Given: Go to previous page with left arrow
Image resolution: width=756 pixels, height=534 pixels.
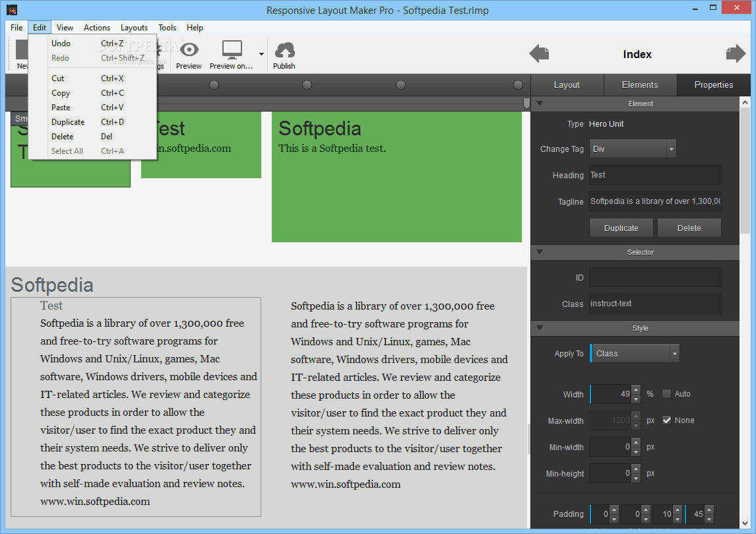Looking at the screenshot, I should click(x=539, y=53).
